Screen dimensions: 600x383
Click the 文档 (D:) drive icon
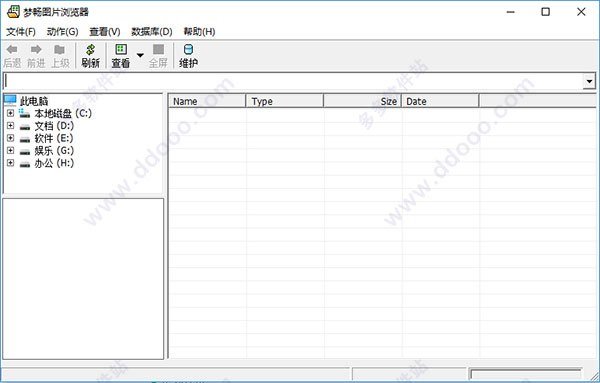(25, 127)
